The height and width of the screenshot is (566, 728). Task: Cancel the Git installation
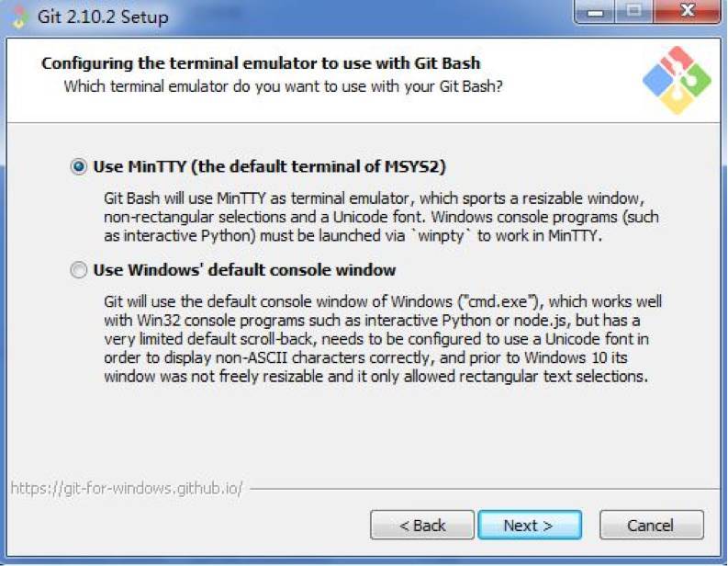click(x=652, y=525)
